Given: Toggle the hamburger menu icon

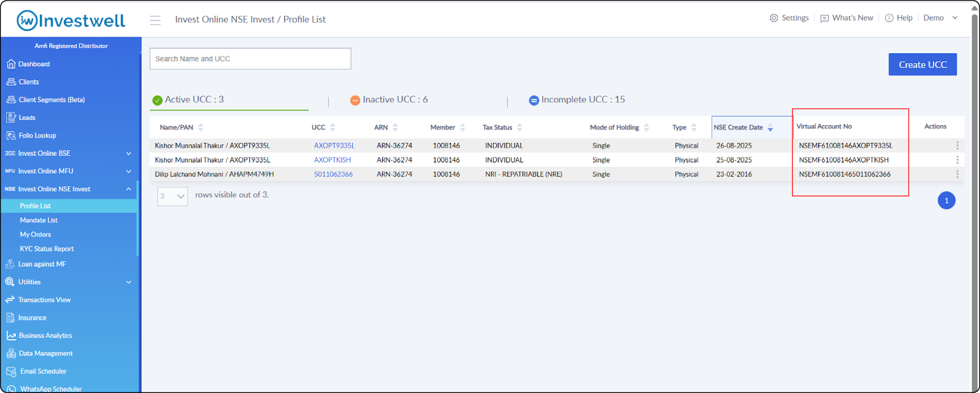Looking at the screenshot, I should pos(156,20).
